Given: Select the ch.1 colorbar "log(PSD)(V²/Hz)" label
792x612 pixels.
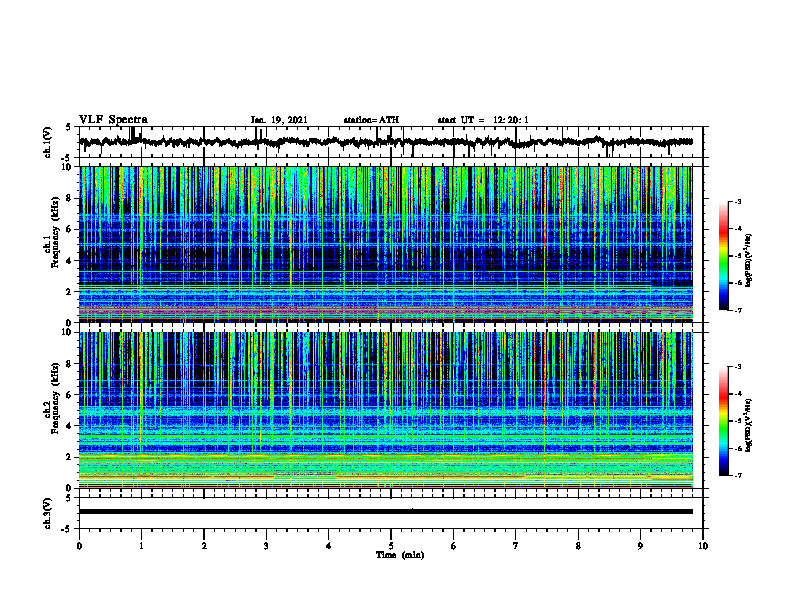Looking at the screenshot, I should point(749,260).
